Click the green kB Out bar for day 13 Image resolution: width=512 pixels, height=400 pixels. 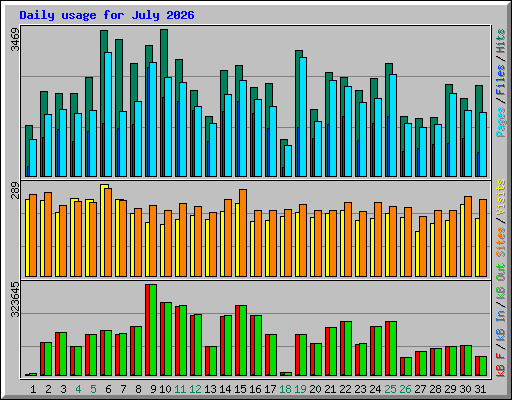213,361
